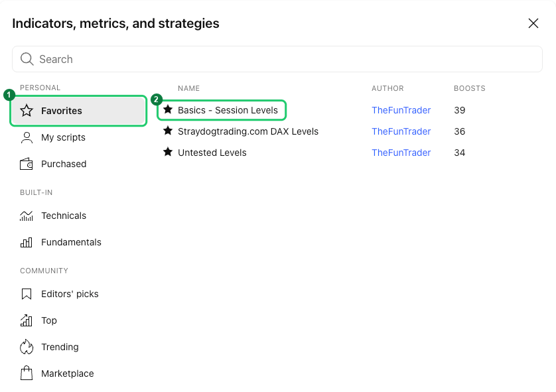Add Straydogtrading.com DAX Levels indicator
The width and height of the screenshot is (556, 392).
click(248, 131)
